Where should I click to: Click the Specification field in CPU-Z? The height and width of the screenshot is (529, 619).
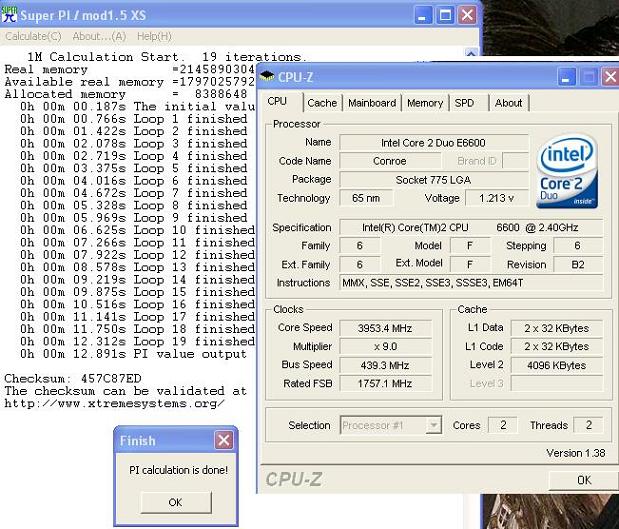471,227
